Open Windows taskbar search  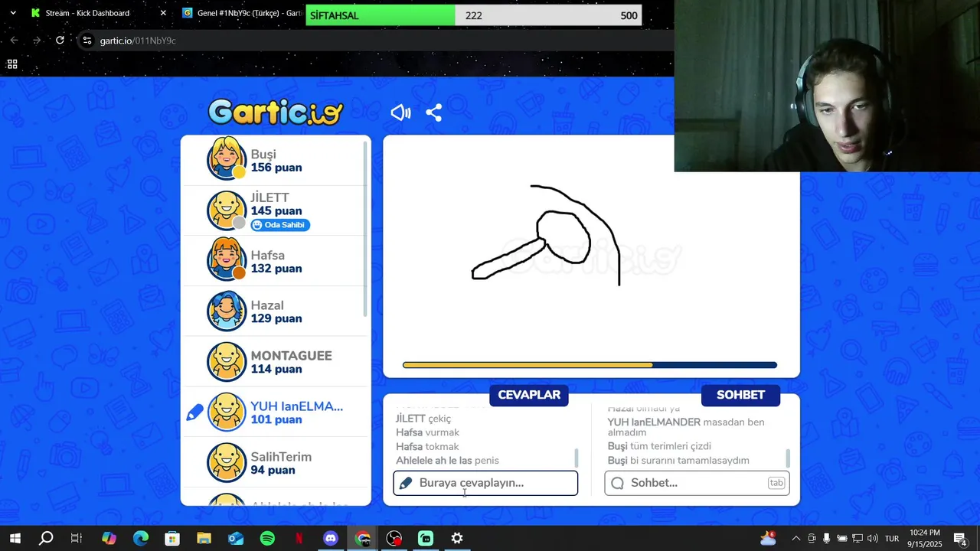pos(46,538)
